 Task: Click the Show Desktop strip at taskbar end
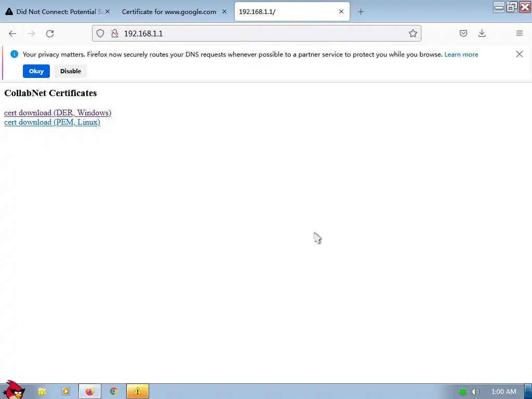[528, 392]
